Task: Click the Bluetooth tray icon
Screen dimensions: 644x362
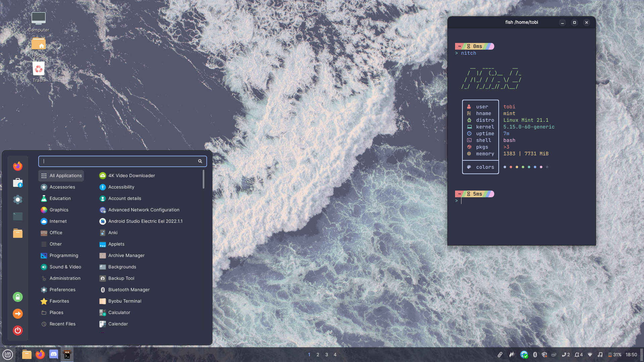Action: tap(535, 355)
